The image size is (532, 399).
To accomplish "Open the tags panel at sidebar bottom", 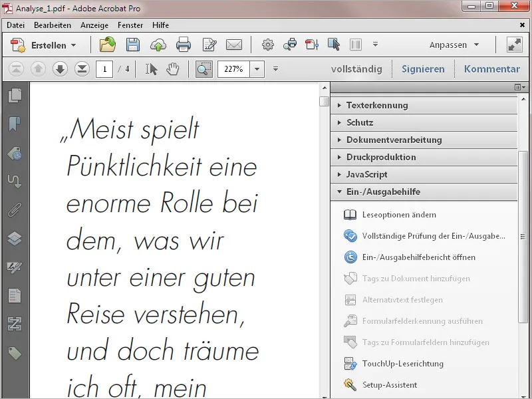I will tap(15, 353).
